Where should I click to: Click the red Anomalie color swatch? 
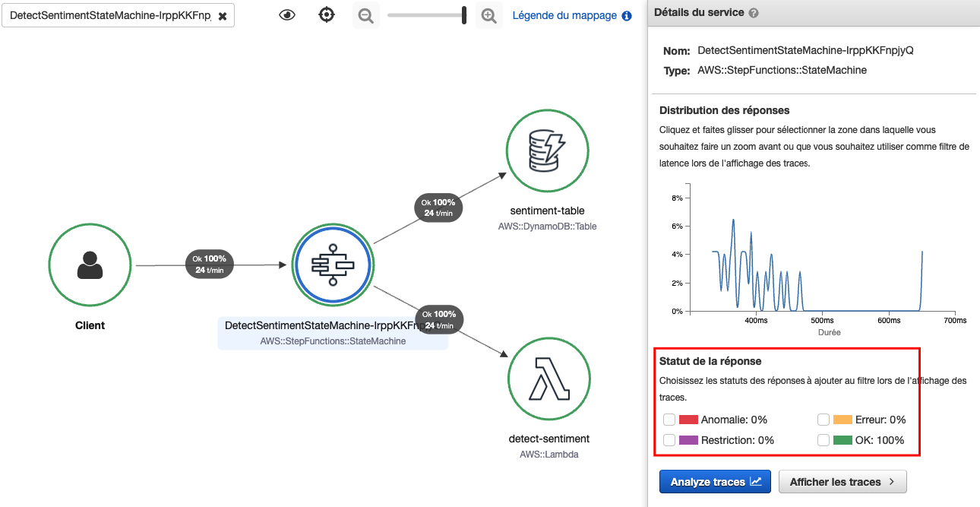(x=688, y=420)
